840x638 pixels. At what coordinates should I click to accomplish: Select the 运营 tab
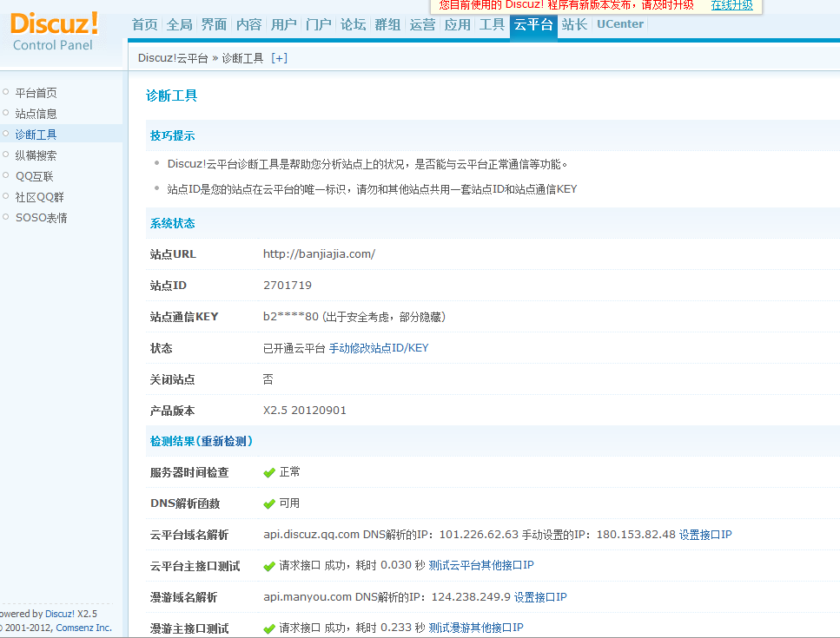[423, 24]
